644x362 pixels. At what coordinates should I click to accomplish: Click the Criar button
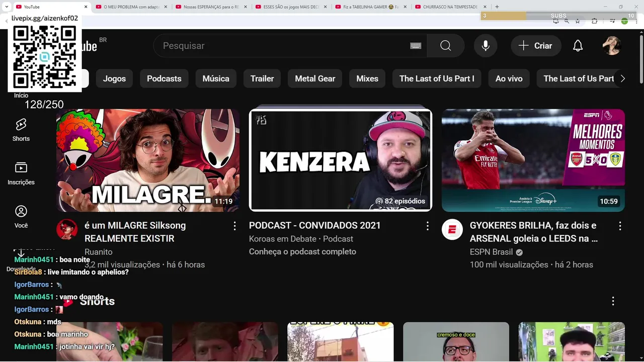pyautogui.click(x=536, y=46)
